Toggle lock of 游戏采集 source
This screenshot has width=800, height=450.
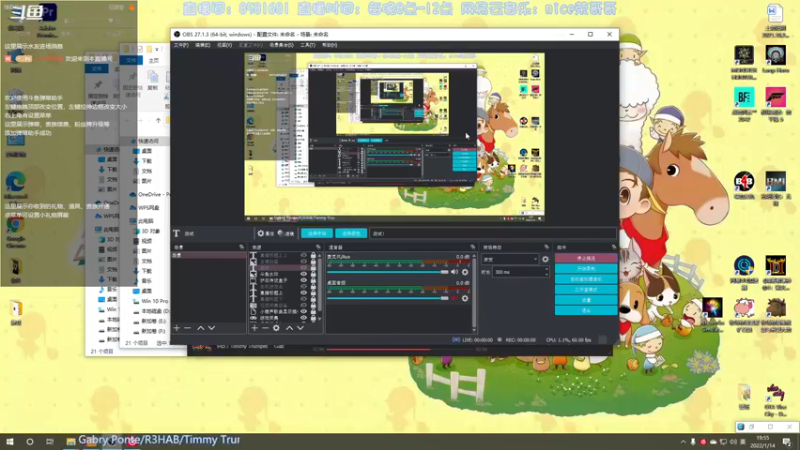pos(313,318)
